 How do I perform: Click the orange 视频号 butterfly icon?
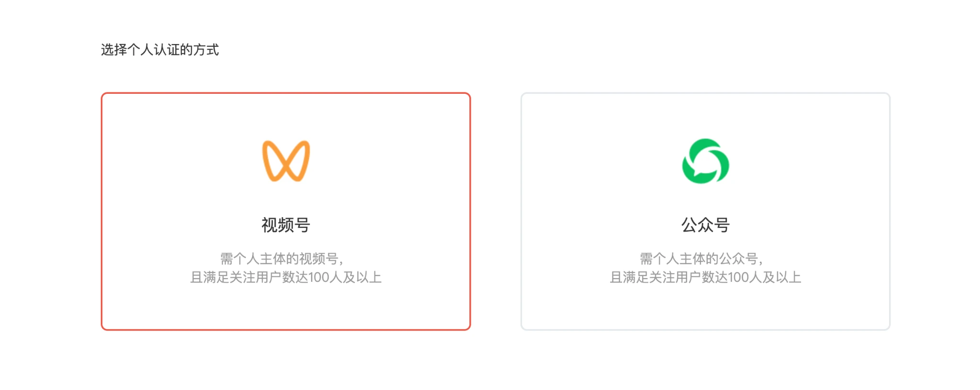coord(286,161)
